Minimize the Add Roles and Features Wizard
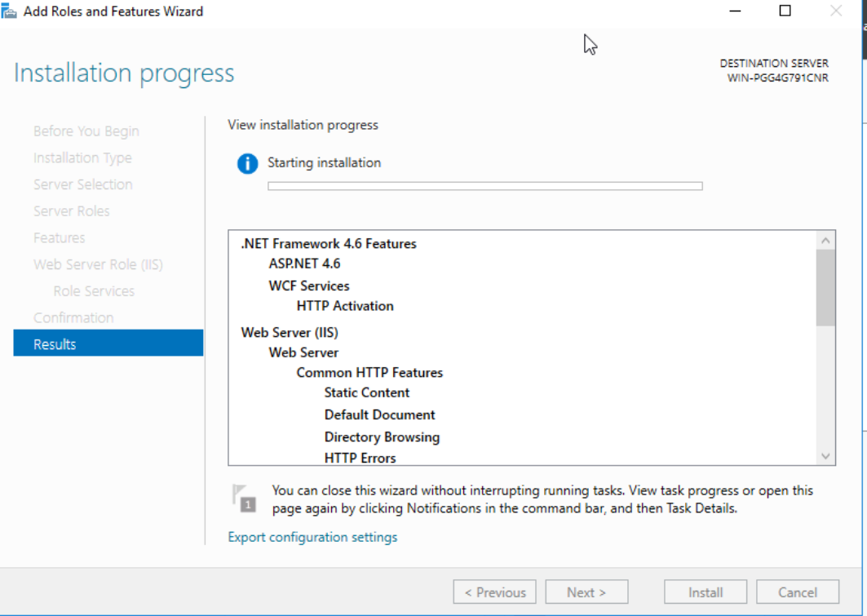Viewport: 867px width, 616px height. [x=736, y=11]
